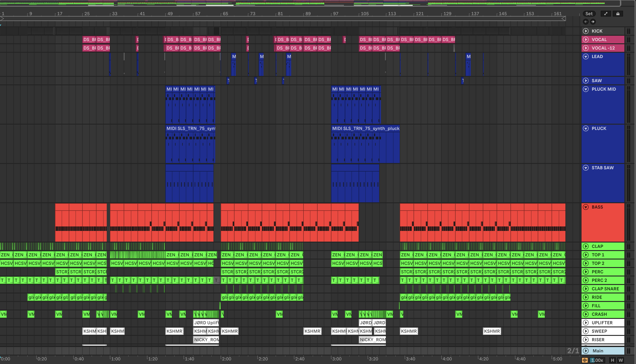Click the show mixer section toggle beside KICK
The height and width of the screenshot is (364, 636).
[x=629, y=31]
